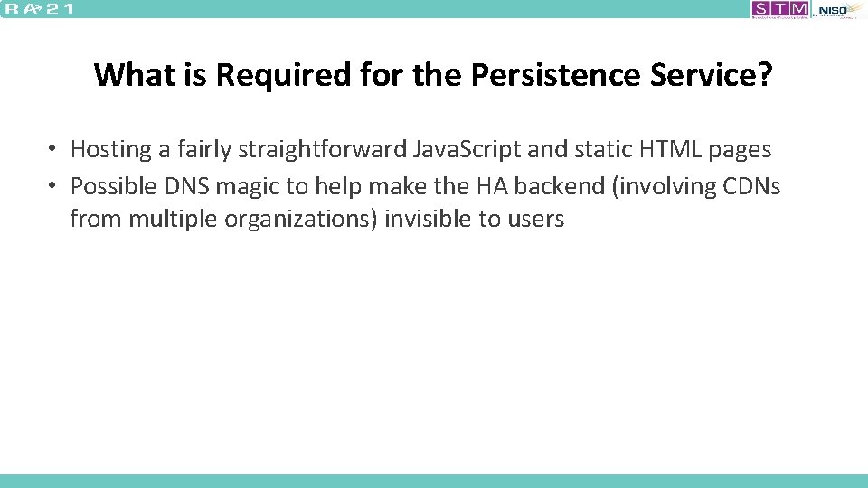Click the NISO logo
The width and height of the screenshot is (868, 488).
[834, 10]
